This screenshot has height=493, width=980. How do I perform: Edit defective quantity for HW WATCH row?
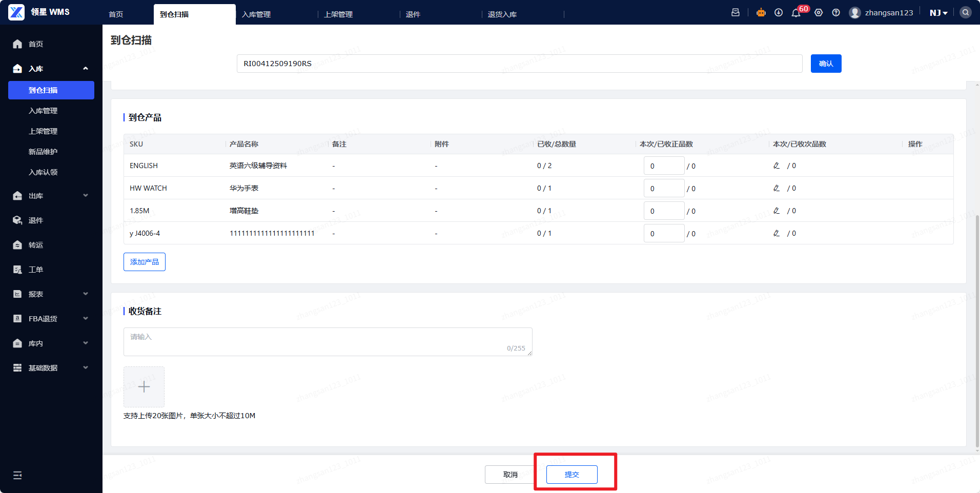click(777, 188)
